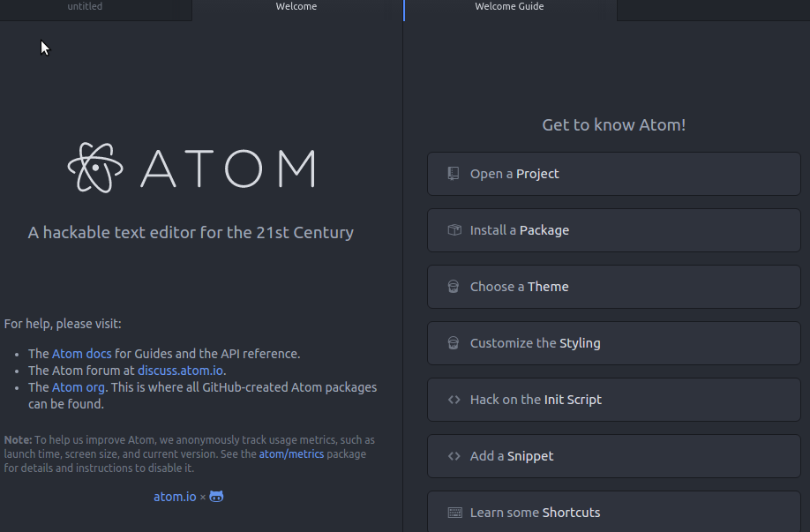
Task: Click the paint bucket icon beside Customize the Styling
Action: click(x=453, y=343)
